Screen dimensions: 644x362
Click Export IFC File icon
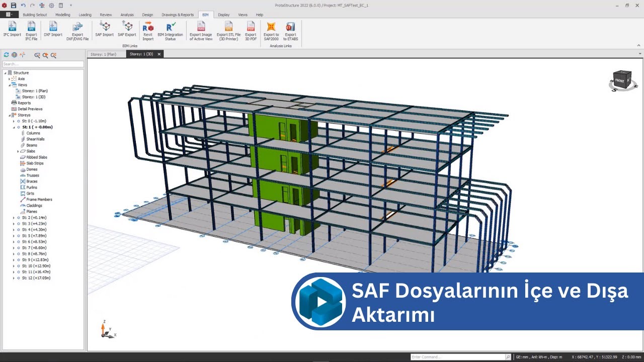(31, 26)
